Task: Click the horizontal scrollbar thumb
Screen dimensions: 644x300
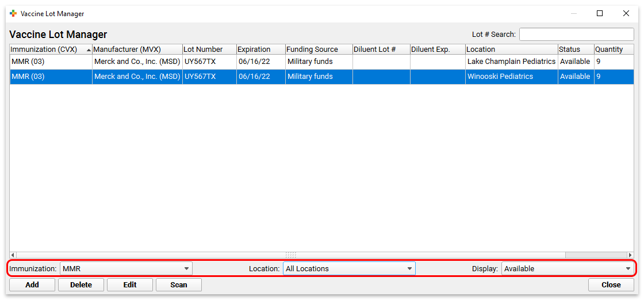Action: pyautogui.click(x=291, y=255)
